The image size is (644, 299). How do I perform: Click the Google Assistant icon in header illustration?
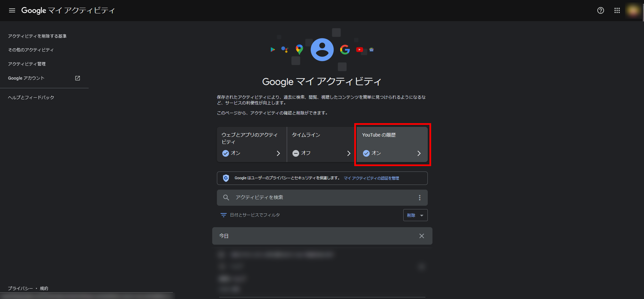click(x=285, y=50)
